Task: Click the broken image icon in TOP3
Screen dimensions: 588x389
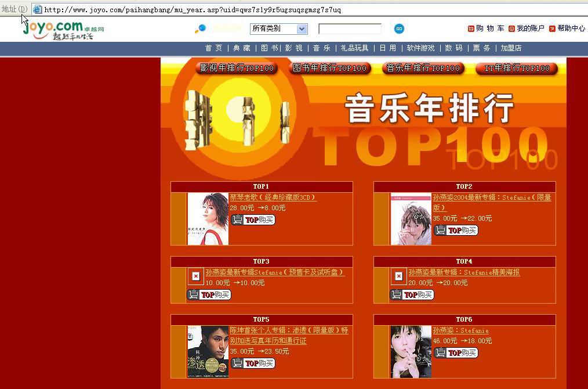Action: 196,276
